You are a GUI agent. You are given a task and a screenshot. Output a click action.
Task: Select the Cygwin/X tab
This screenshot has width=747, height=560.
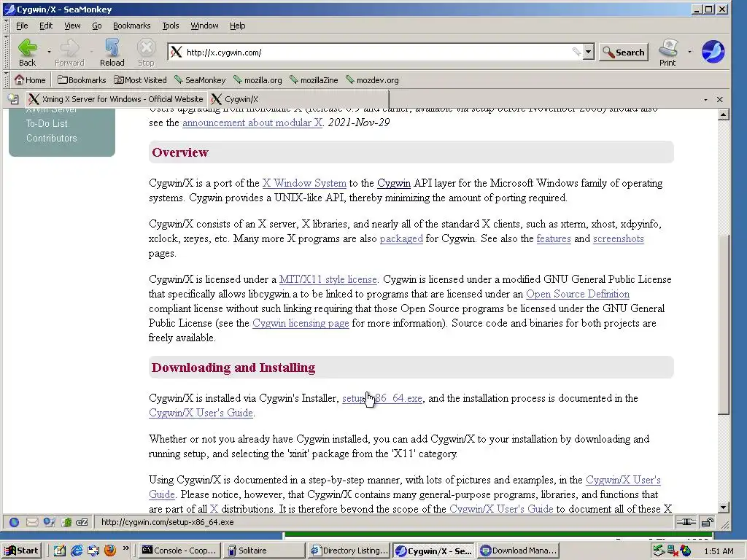(x=298, y=99)
